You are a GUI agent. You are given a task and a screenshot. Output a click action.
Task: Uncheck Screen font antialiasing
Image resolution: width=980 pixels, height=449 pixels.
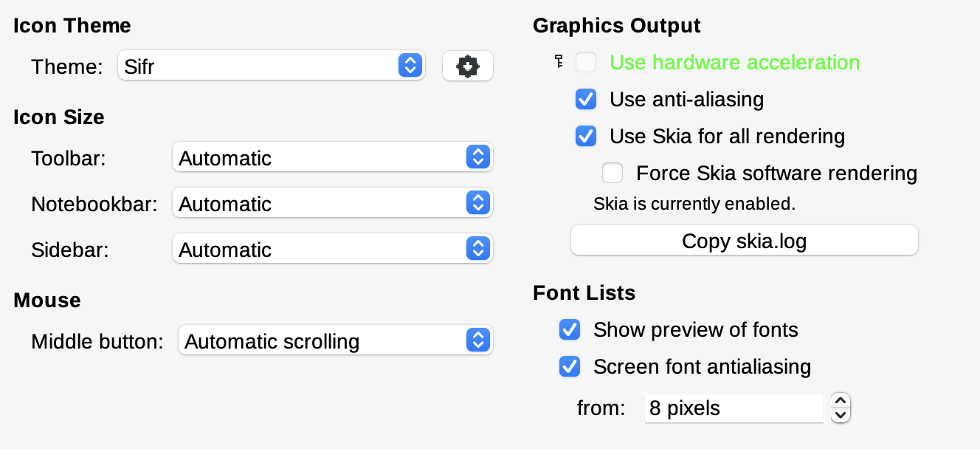click(570, 366)
